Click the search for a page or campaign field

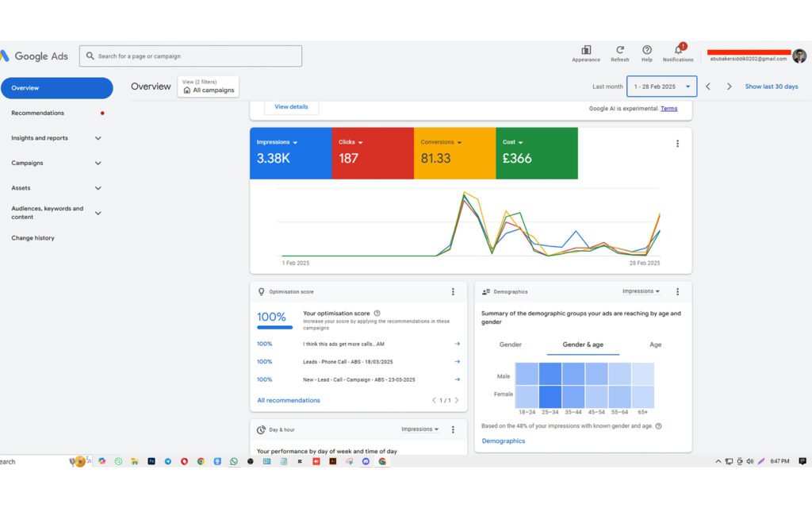pos(190,56)
